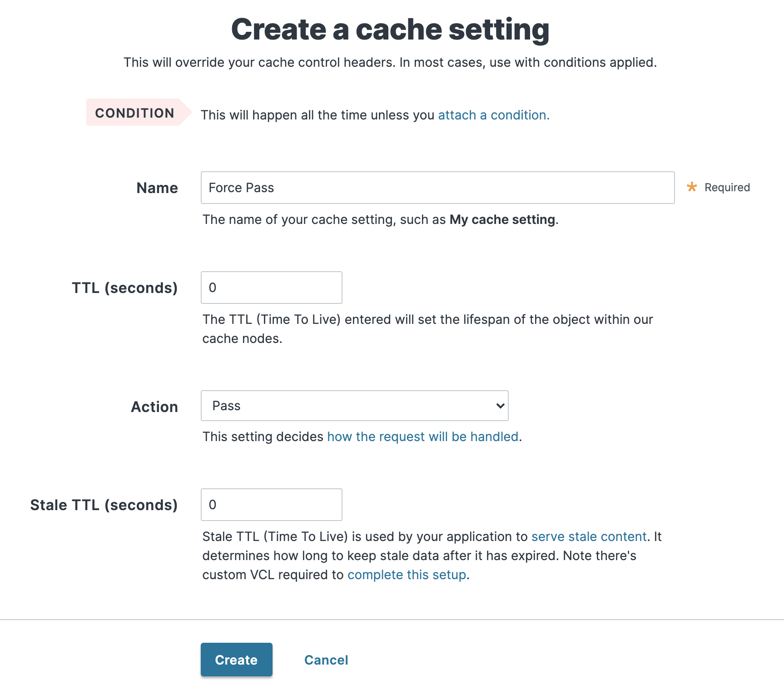Image resolution: width=784 pixels, height=695 pixels.
Task: Open the Action dropdown
Action: click(354, 406)
